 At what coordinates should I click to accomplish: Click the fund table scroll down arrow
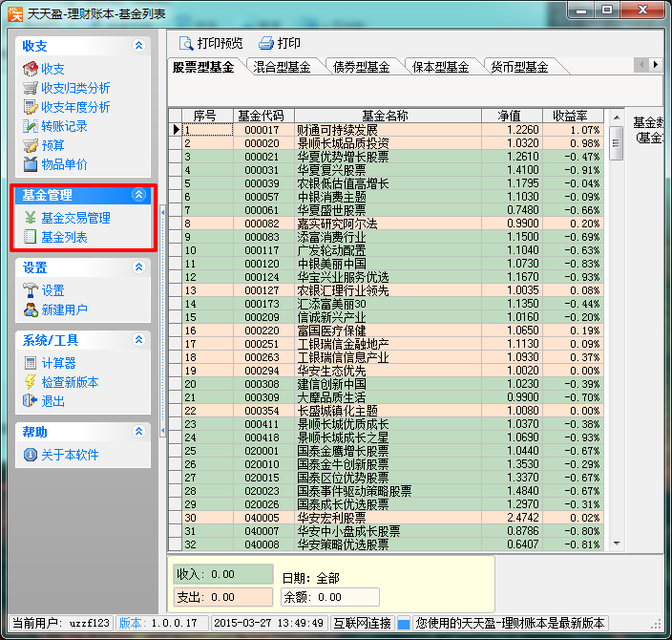coord(617,544)
